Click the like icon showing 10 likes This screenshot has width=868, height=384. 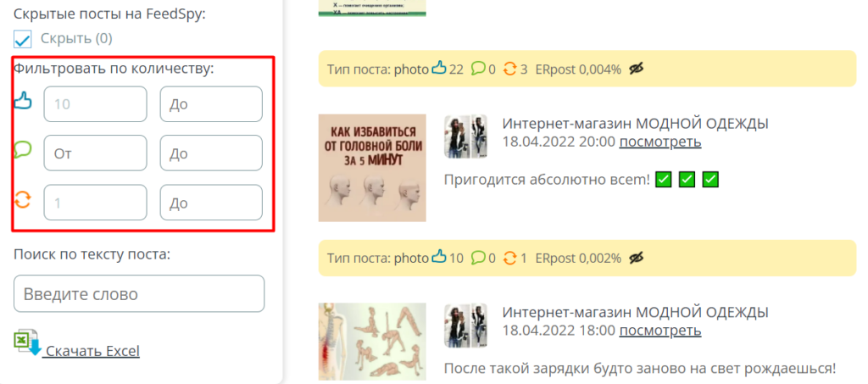438,258
